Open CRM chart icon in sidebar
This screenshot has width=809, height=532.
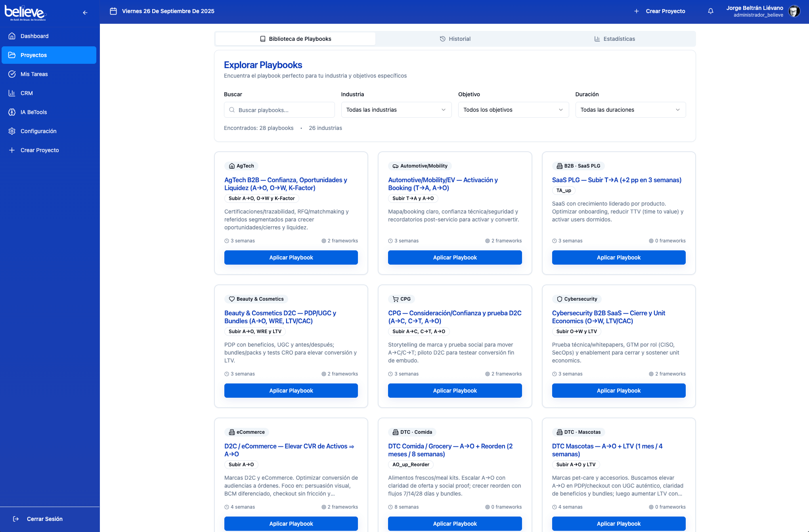pos(12,93)
